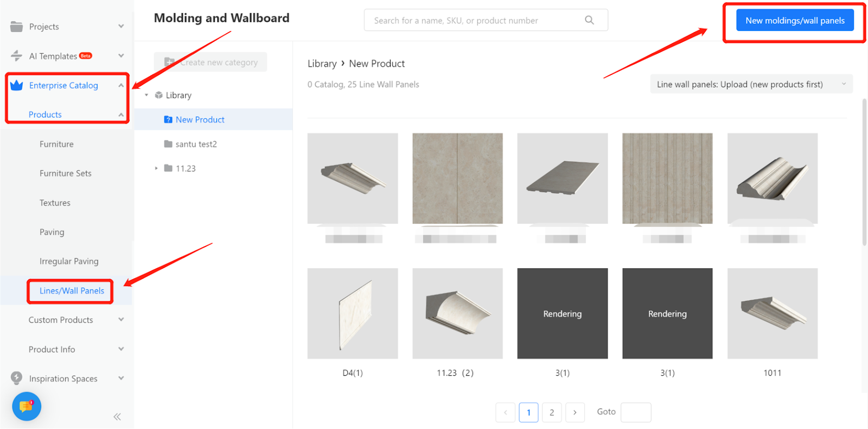Click the Enterprise Catalog crown icon
The height and width of the screenshot is (429, 868).
click(x=17, y=85)
